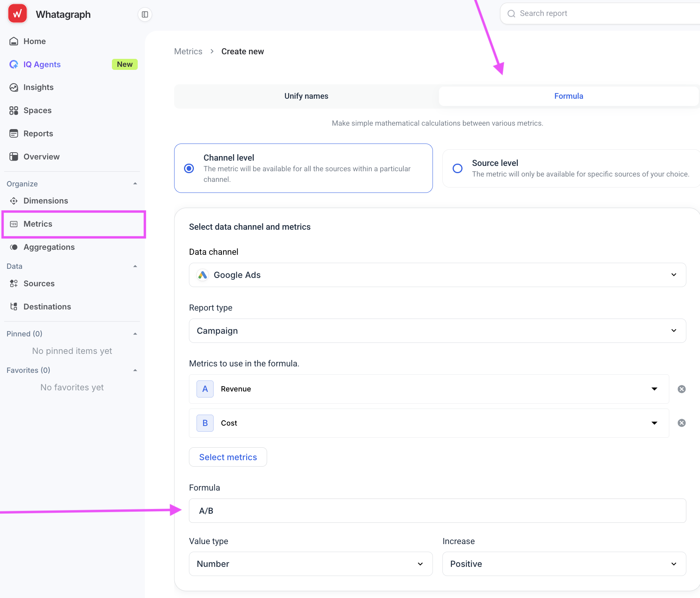Click the A variable badge
The width and height of the screenshot is (700, 598).
205,389
